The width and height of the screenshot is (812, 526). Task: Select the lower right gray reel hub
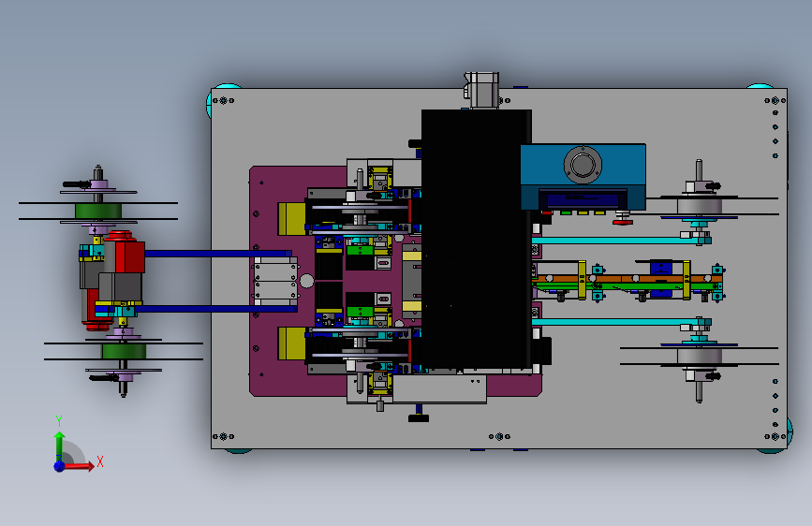(700, 357)
